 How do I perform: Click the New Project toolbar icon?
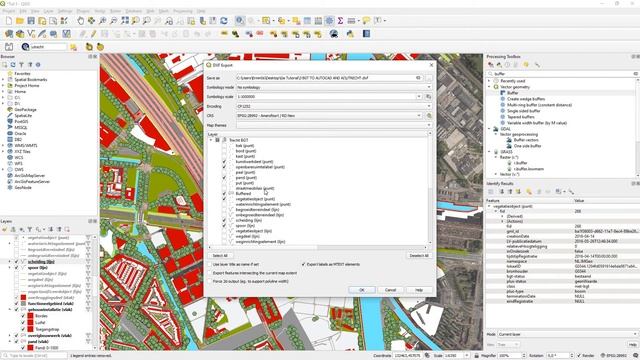(9, 20)
